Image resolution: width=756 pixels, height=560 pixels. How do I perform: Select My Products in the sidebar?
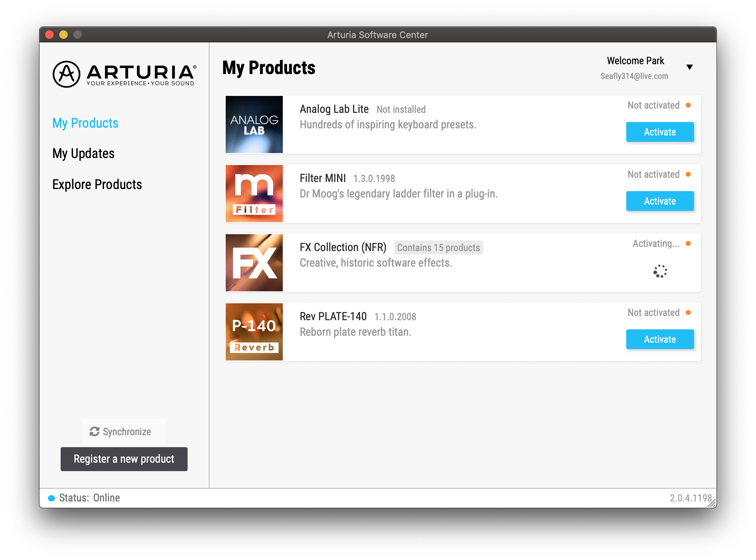click(x=85, y=123)
